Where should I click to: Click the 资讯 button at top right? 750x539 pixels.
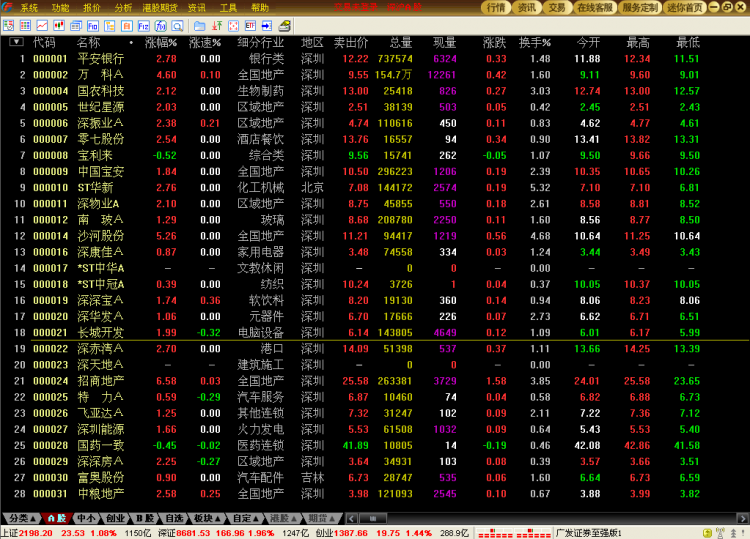(x=527, y=7)
